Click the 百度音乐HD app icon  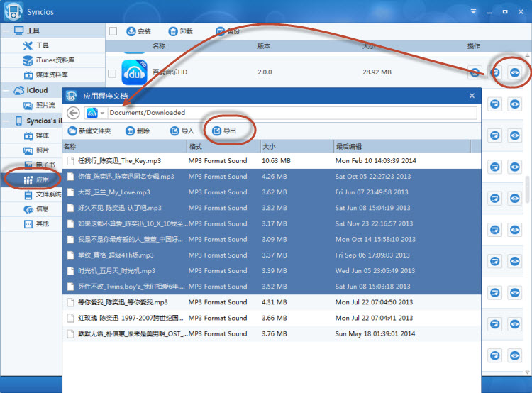pyautogui.click(x=134, y=72)
